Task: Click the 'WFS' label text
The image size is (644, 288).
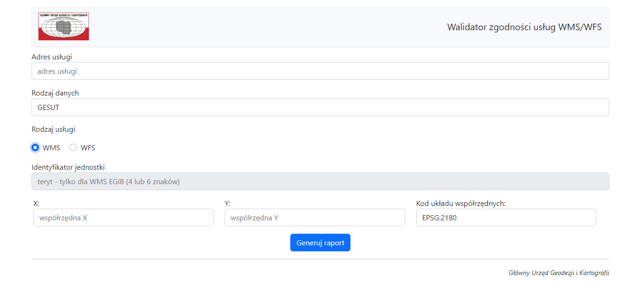Action: pyautogui.click(x=88, y=148)
